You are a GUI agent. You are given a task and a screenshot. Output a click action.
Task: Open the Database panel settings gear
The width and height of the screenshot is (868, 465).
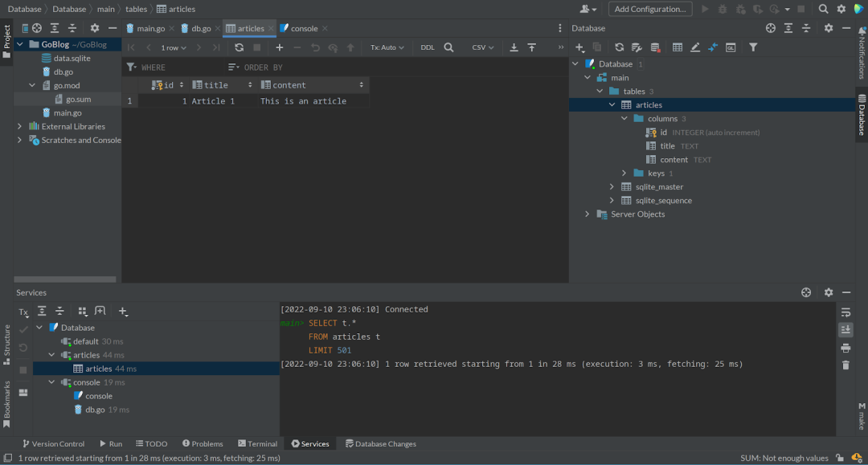point(828,28)
